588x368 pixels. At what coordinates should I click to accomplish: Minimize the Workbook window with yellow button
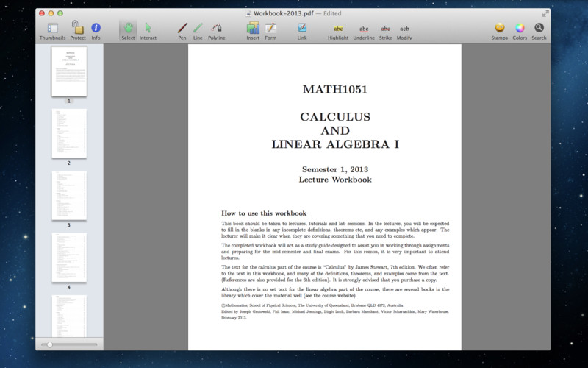point(51,13)
